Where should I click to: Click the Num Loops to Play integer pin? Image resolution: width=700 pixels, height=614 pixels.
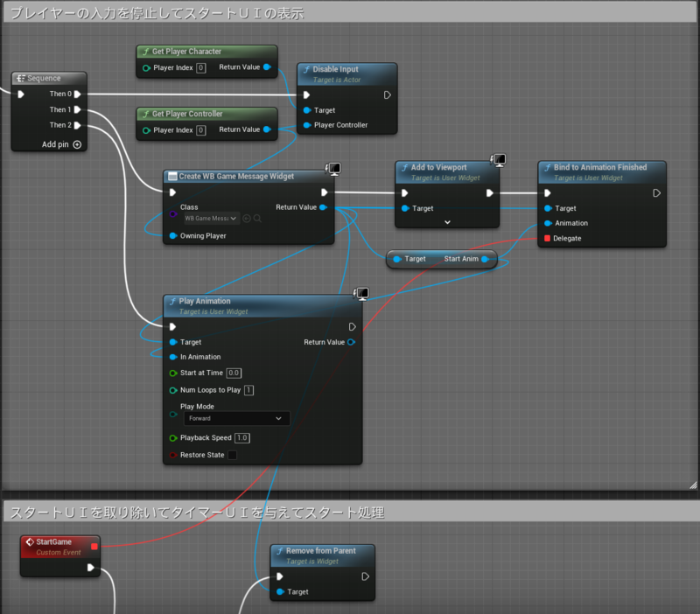(173, 390)
